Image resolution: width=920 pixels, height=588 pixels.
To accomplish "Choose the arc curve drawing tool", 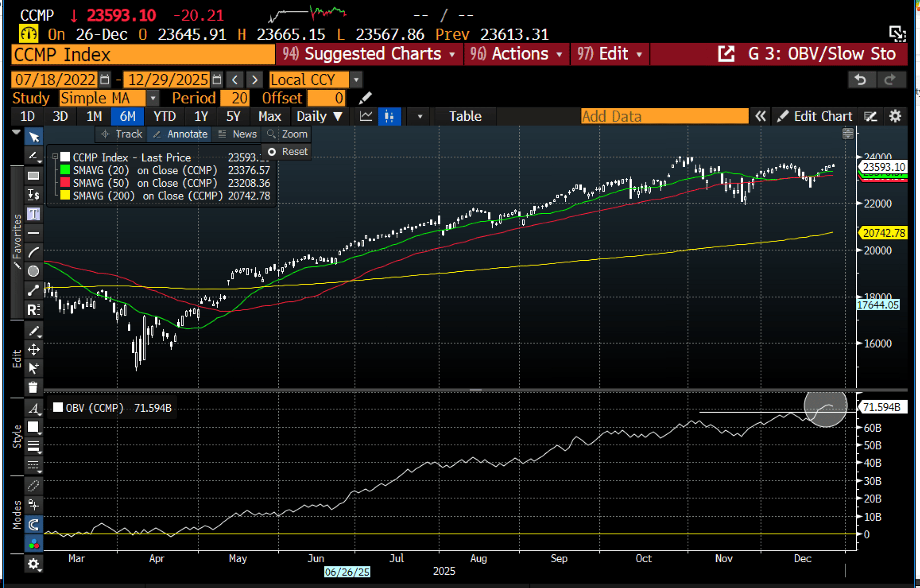I will (33, 252).
